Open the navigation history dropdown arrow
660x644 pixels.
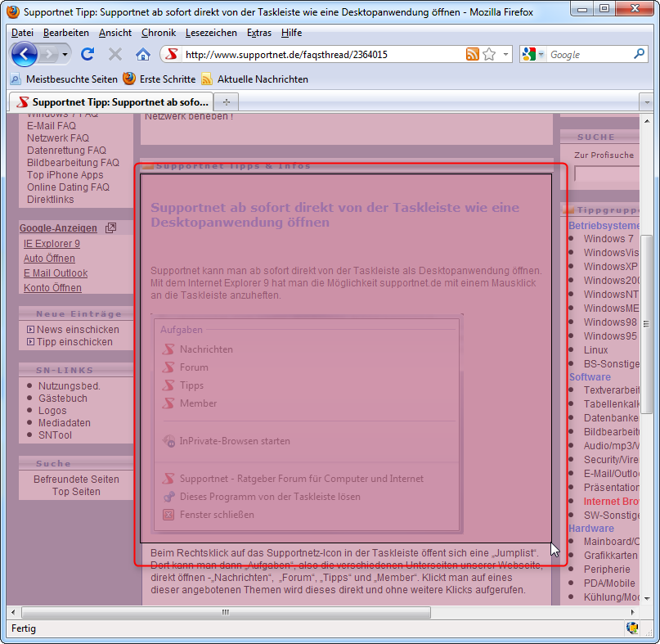click(x=65, y=54)
